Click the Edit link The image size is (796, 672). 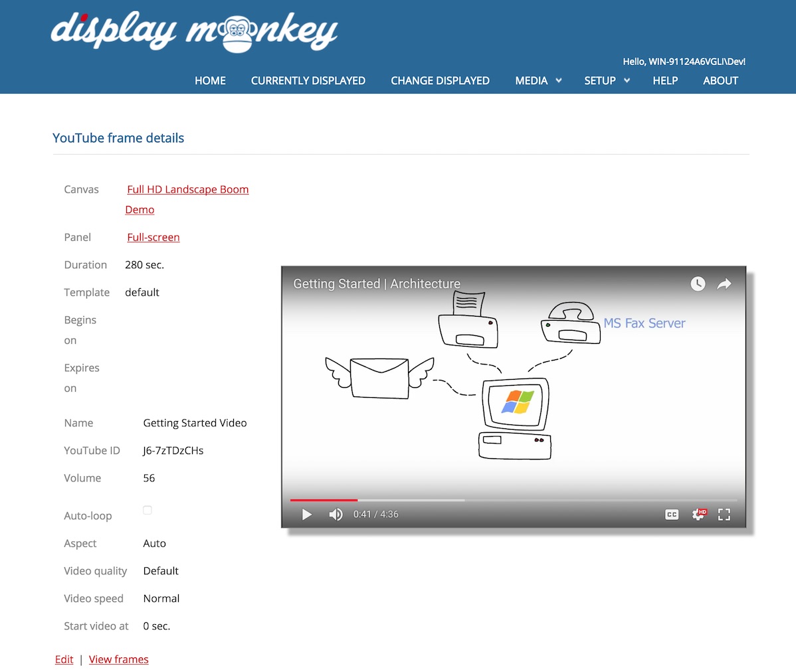(x=64, y=659)
